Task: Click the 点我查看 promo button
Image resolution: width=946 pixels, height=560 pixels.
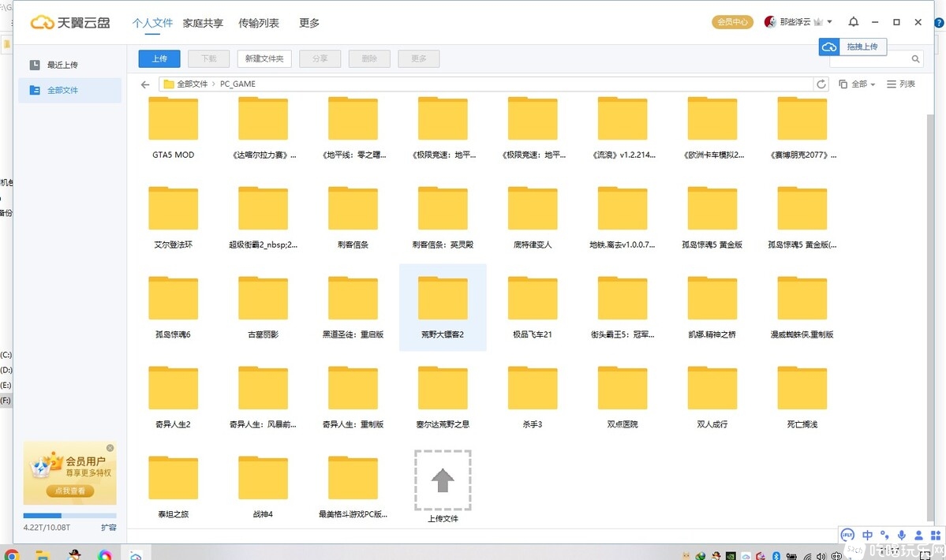Action: tap(70, 491)
